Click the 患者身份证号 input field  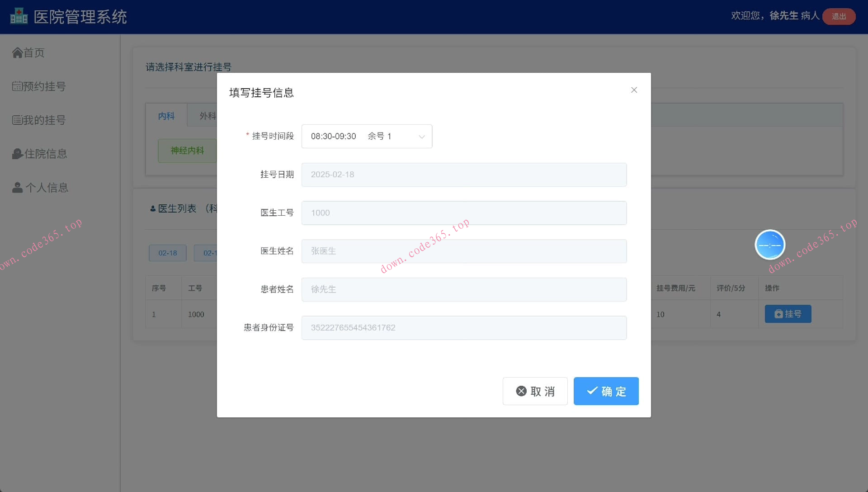[464, 328]
